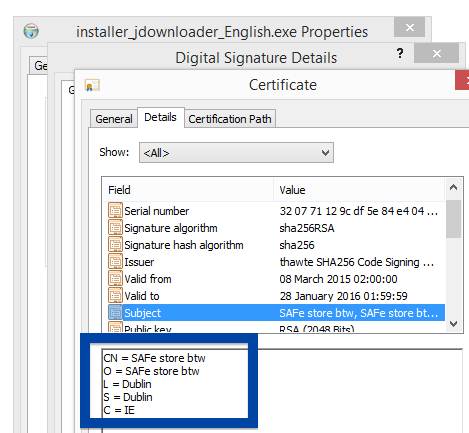Click the scroll up arrow of field list

click(453, 187)
